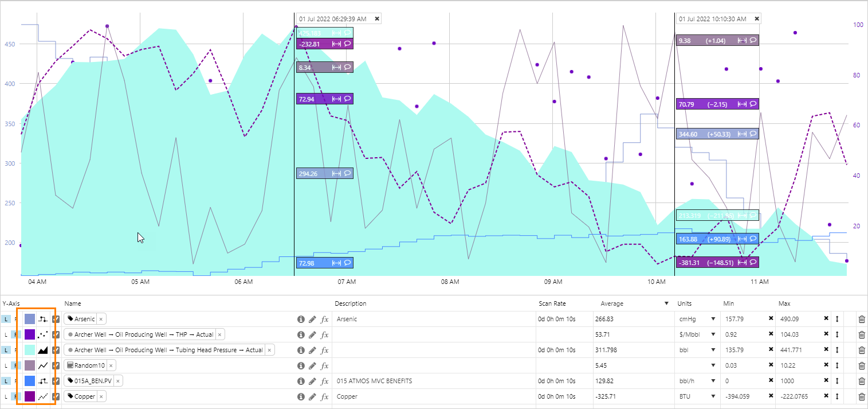The height and width of the screenshot is (409, 868).
Task: Toggle visibility checkbox for Copper trend
Action: tap(56, 396)
